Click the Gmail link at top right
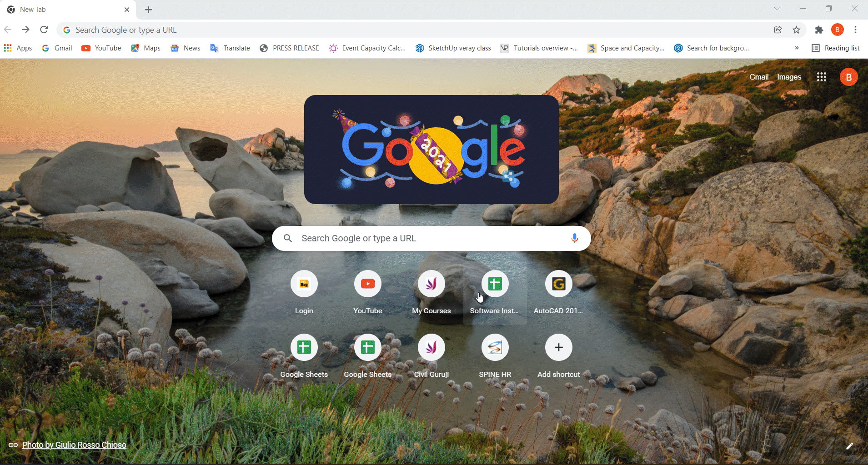Viewport: 868px width, 465px height. point(759,77)
